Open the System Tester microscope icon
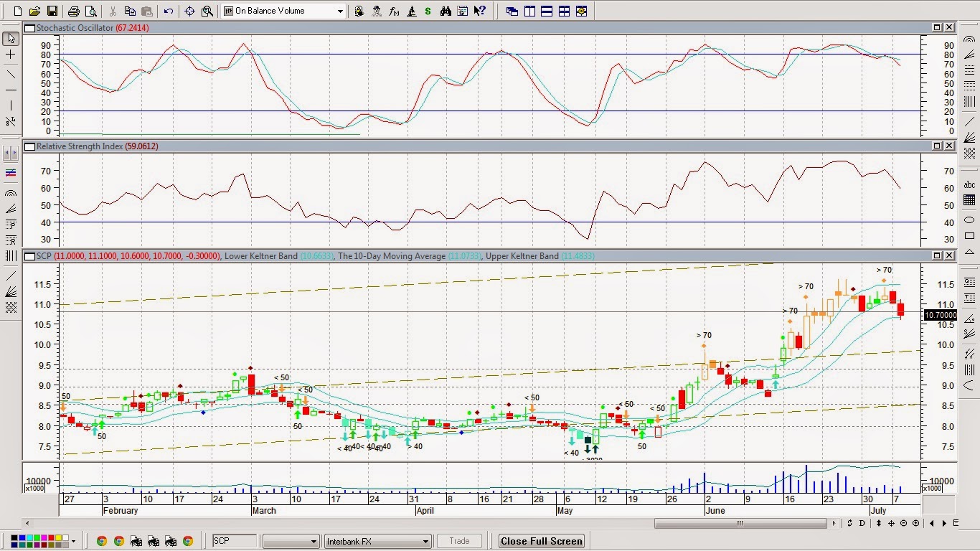The width and height of the screenshot is (980, 551). point(411,11)
